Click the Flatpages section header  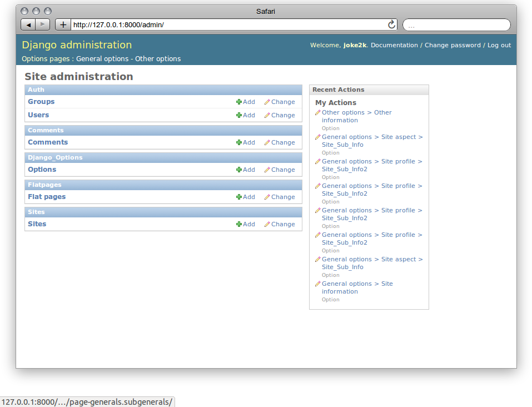pos(163,185)
